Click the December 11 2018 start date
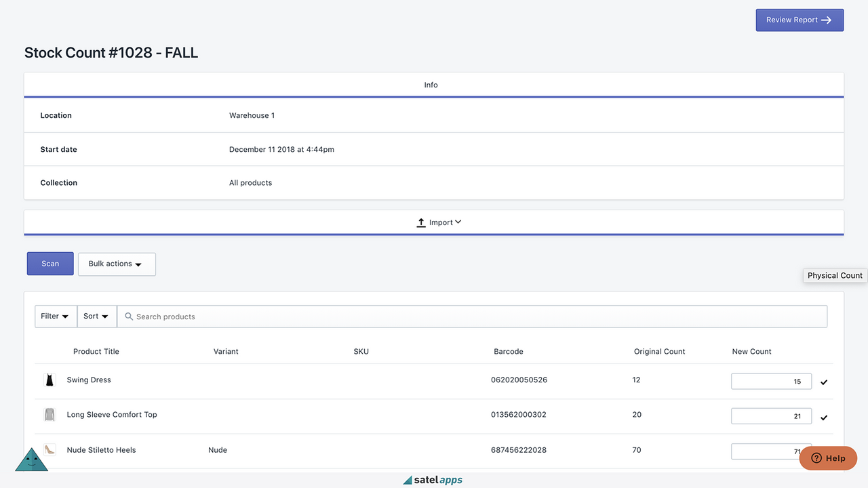Image resolution: width=868 pixels, height=488 pixels. click(x=281, y=150)
